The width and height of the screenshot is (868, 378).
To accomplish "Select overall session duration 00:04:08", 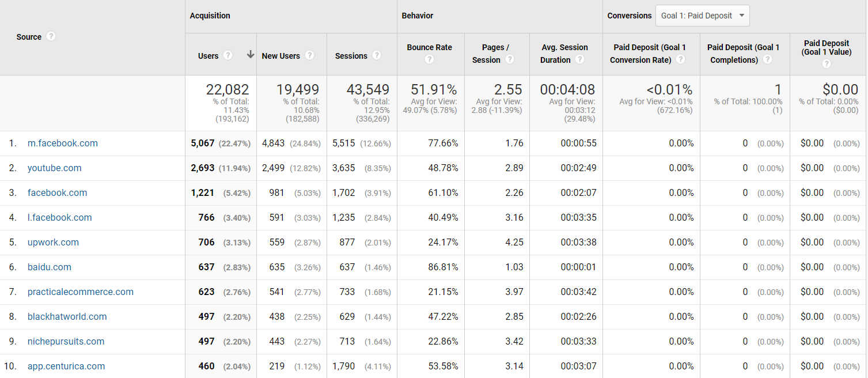I will [x=568, y=90].
